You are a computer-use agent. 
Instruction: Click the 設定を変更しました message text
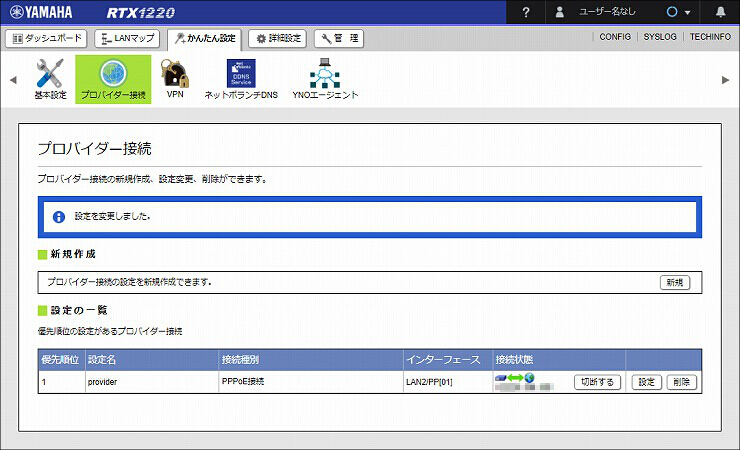[112, 217]
